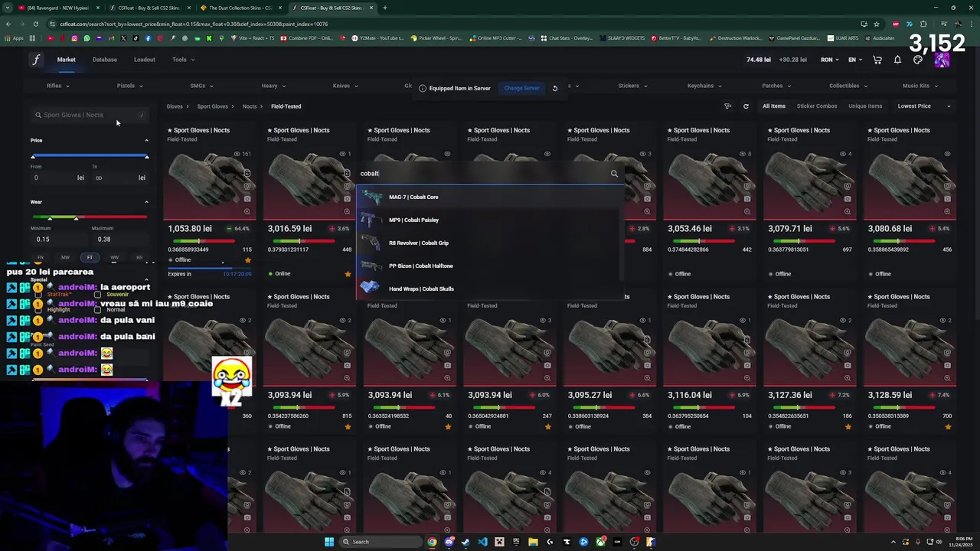
Task: Click the zoom icon on the 3,053.46 lei card
Action: tap(747, 211)
